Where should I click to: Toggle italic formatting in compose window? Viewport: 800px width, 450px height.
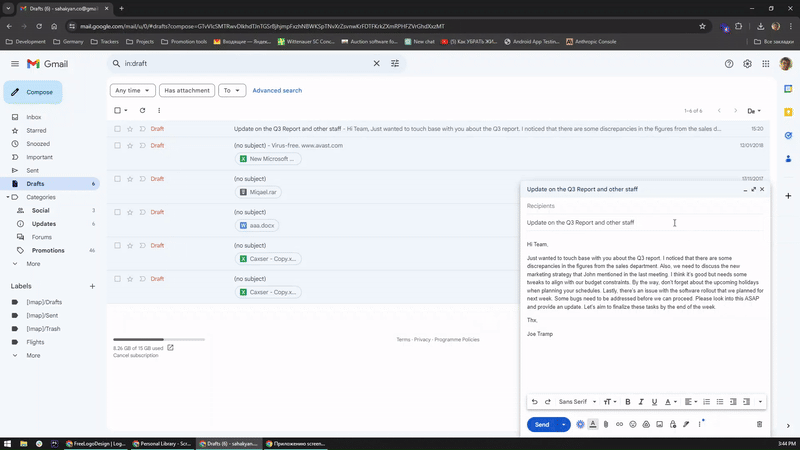(641, 402)
